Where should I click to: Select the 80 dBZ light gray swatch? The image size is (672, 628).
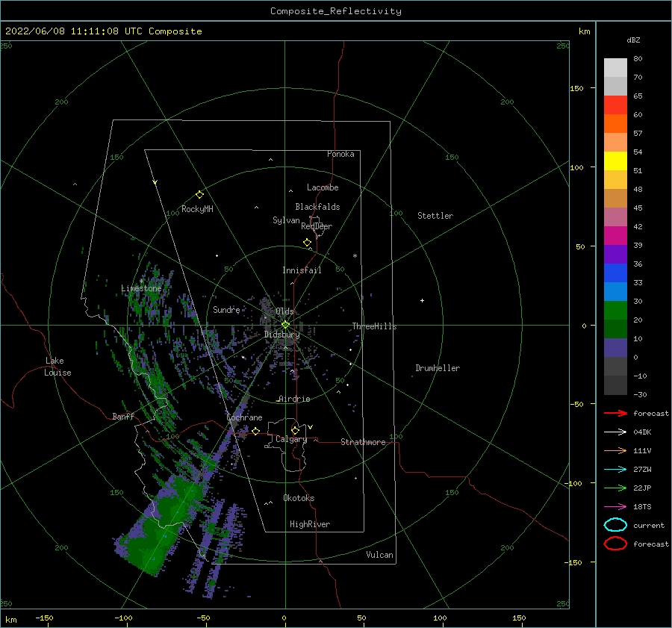[615, 67]
